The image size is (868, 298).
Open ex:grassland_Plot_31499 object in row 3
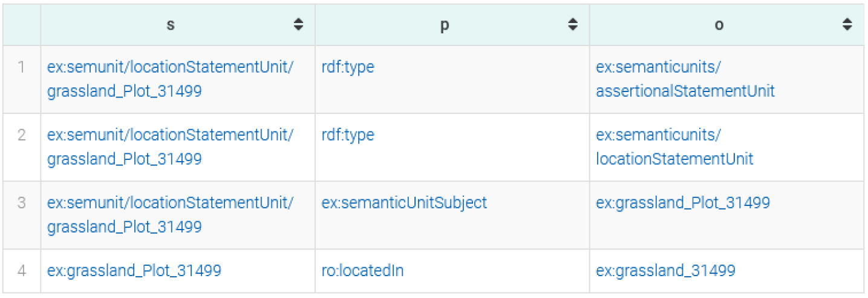(683, 202)
